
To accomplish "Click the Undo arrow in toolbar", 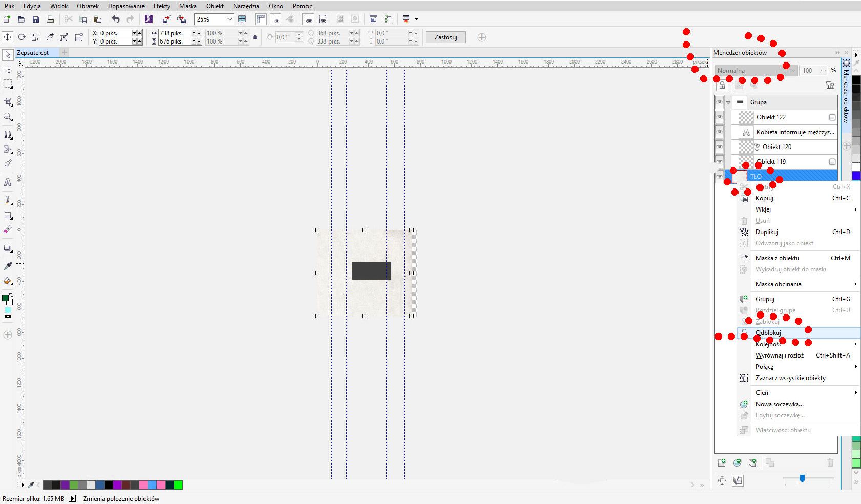I will (x=116, y=19).
